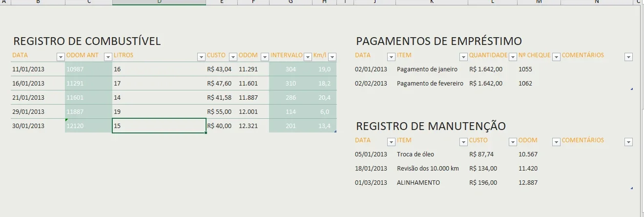Open the ODOM filter dropdown in fuel table
This screenshot has width=644, height=217.
click(264, 57)
